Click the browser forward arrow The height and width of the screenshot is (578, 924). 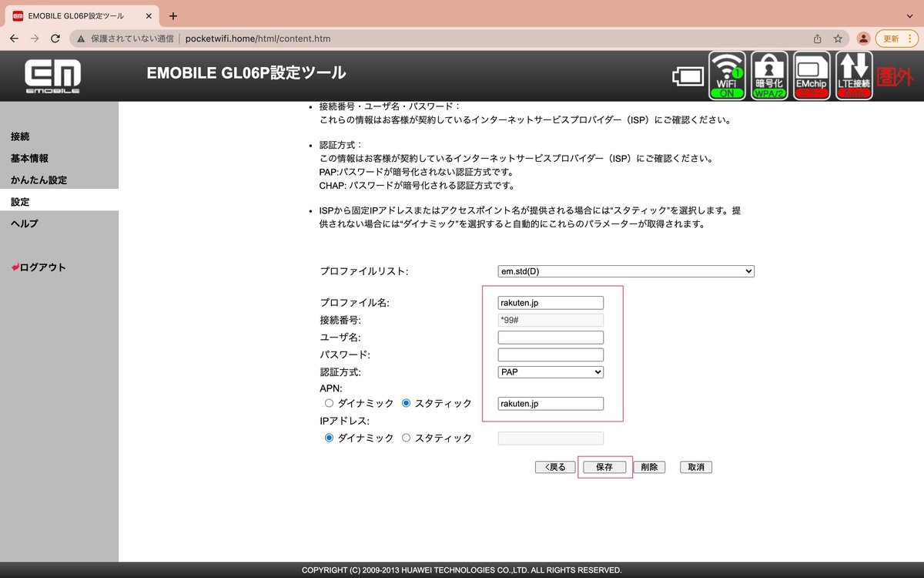(35, 38)
